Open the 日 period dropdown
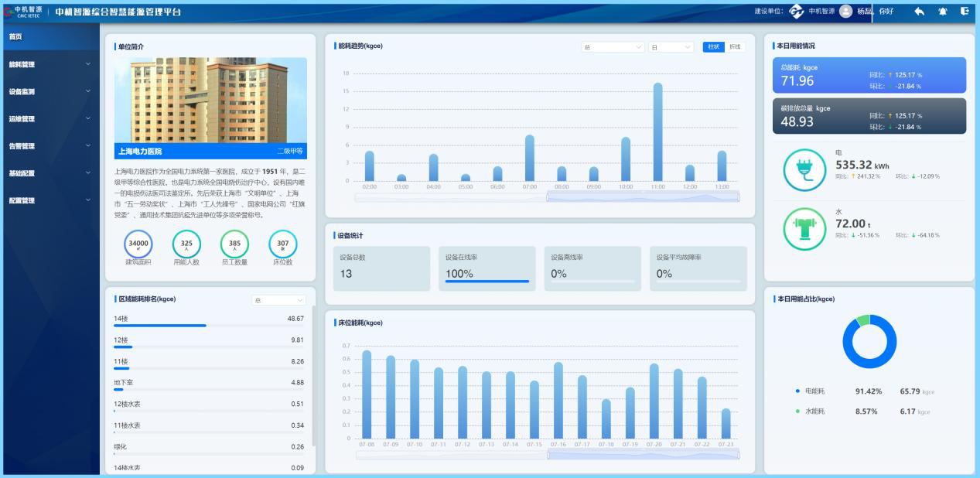This screenshot has height=478, width=980. point(671,47)
